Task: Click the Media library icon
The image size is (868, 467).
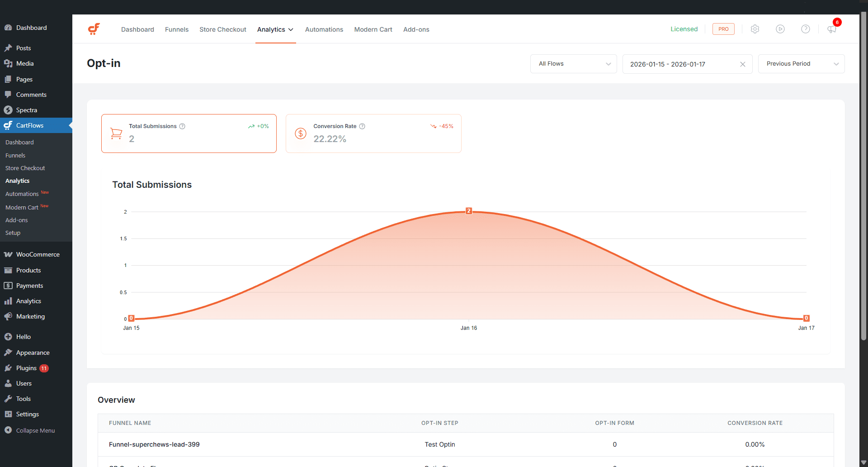Action: tap(8, 63)
